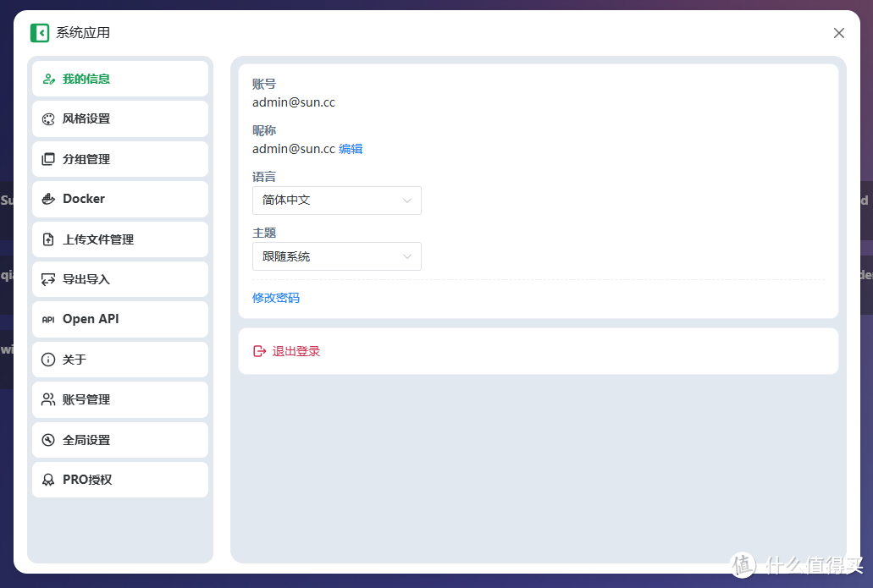The width and height of the screenshot is (873, 588).
Task: Open the 语言 dropdown showing 简体中文
Action: pos(337,201)
